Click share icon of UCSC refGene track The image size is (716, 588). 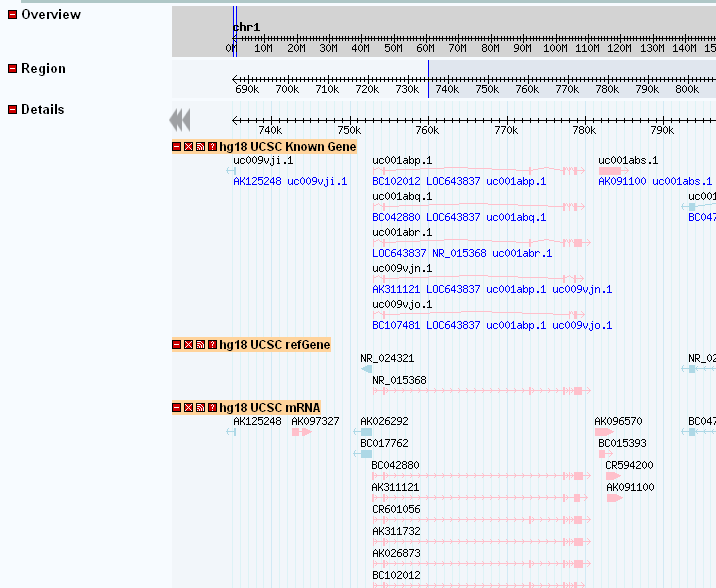(x=200, y=345)
